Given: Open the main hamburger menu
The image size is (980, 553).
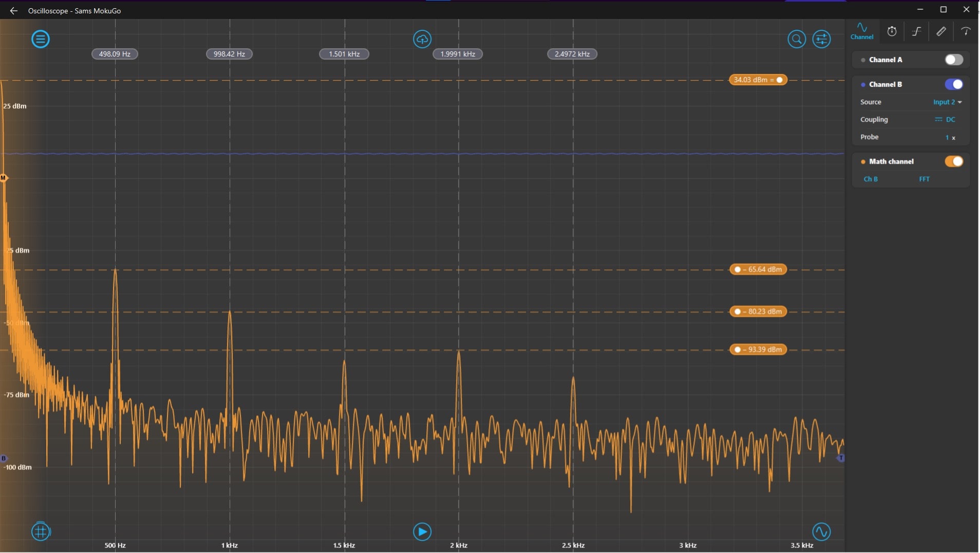Looking at the screenshot, I should (x=41, y=39).
